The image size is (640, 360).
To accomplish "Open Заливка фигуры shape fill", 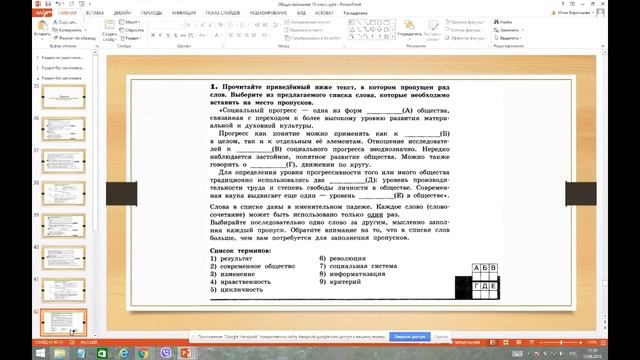I will (464, 22).
